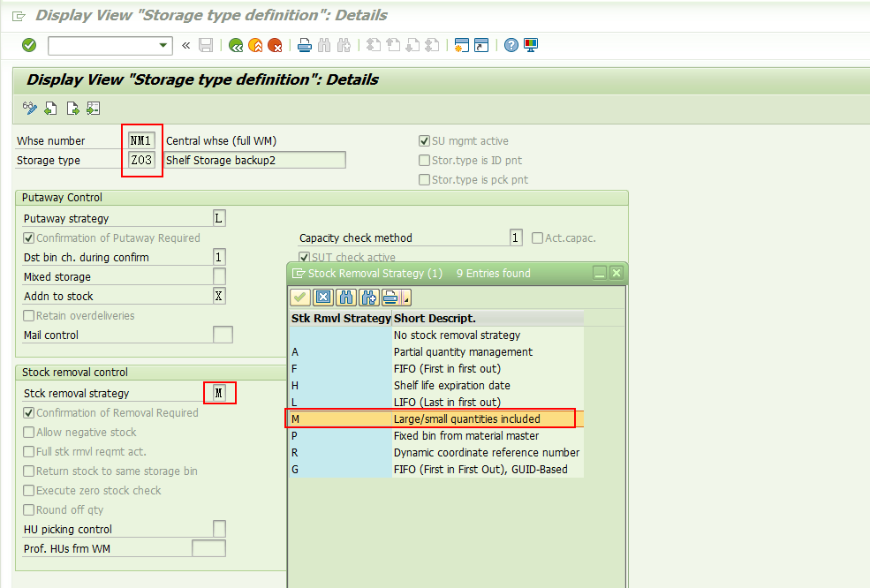Image resolution: width=870 pixels, height=588 pixels.
Task: Click the Prof. HUs frm WM field
Action: [208, 548]
